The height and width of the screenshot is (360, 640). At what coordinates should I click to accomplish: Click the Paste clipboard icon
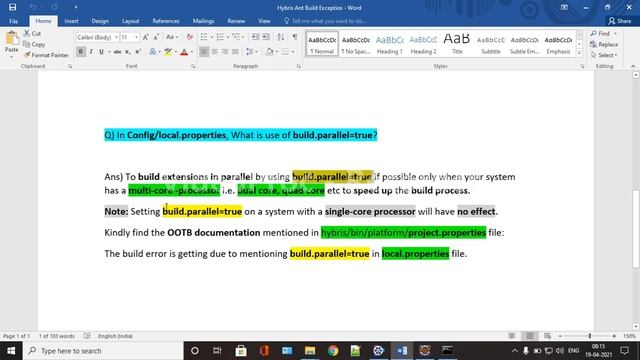coord(12,38)
